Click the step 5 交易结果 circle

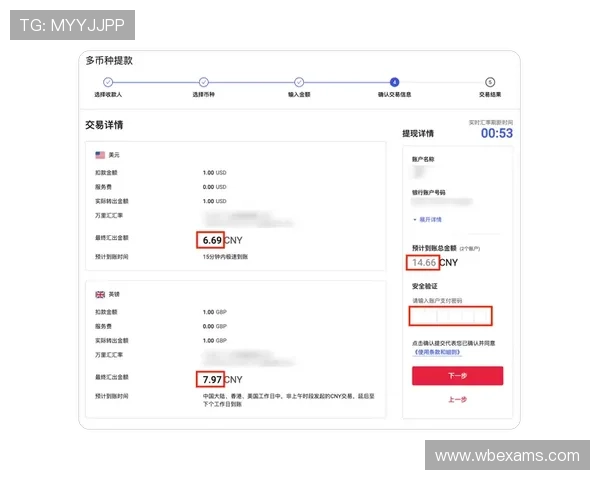490,82
